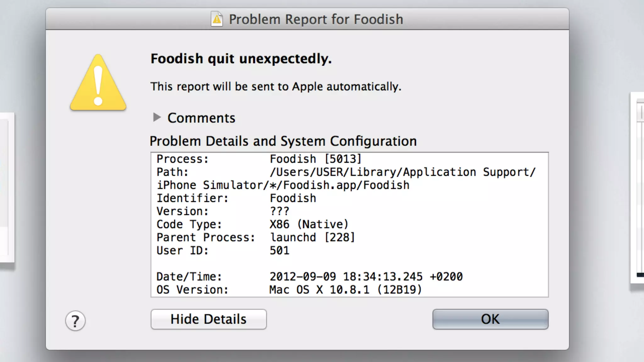Click the User ID 501 line

click(223, 251)
